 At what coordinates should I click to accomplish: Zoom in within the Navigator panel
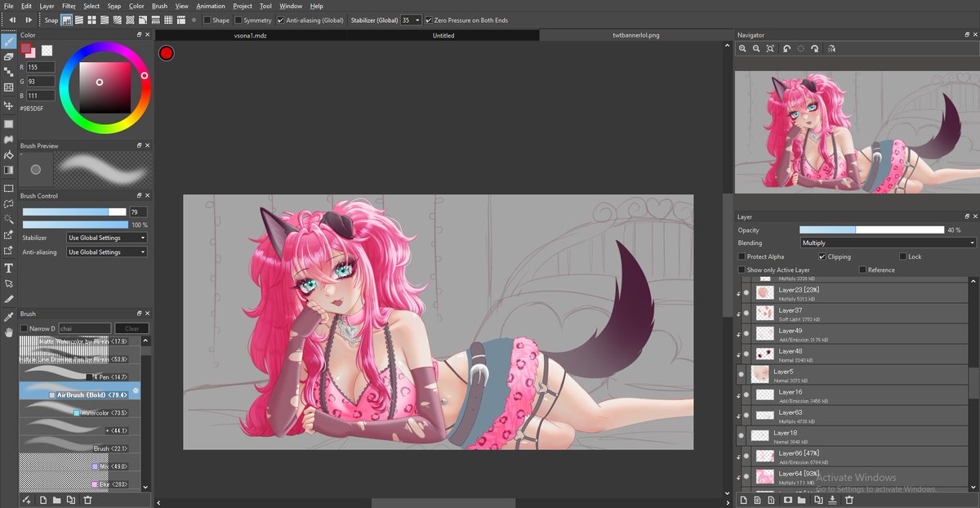click(x=742, y=49)
